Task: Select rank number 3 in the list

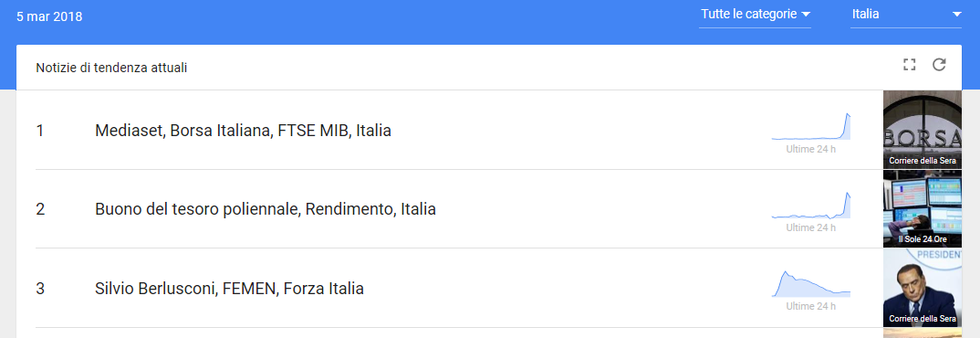Action: tap(40, 289)
